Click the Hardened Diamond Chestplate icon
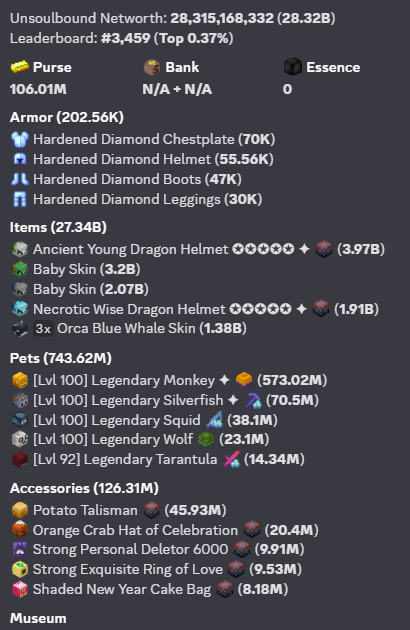The image size is (410, 630). tap(20, 139)
